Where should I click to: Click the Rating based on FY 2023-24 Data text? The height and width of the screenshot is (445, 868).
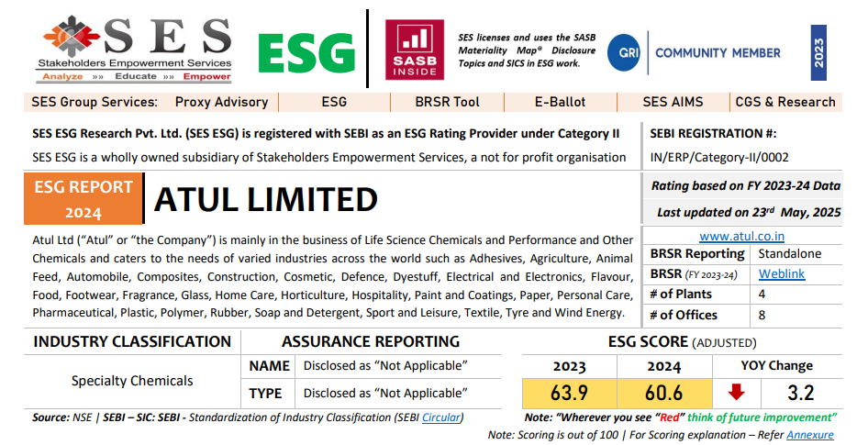(x=746, y=186)
